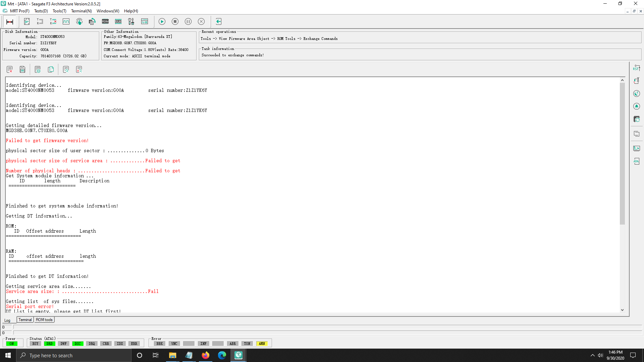
Task: Open the Terminal(N) menu
Action: 82,11
